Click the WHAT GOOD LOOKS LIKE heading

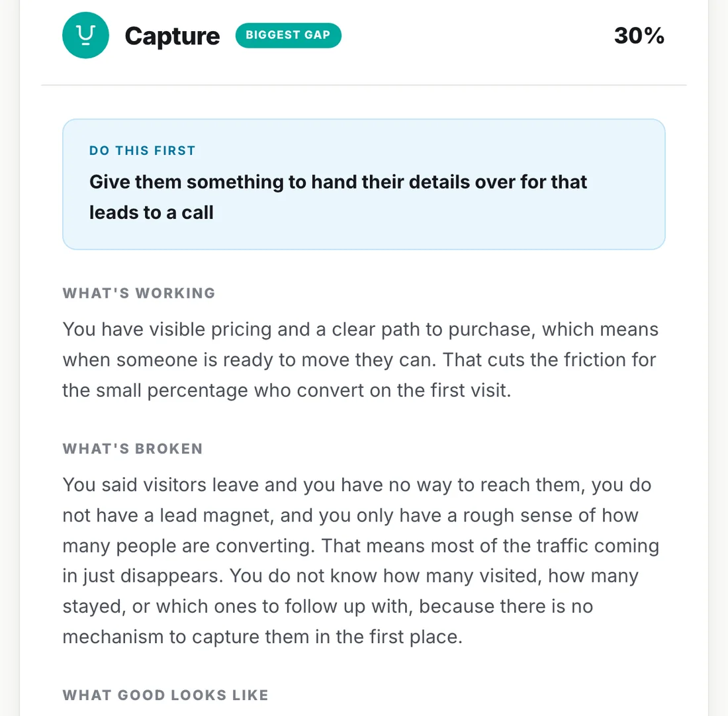[165, 695]
